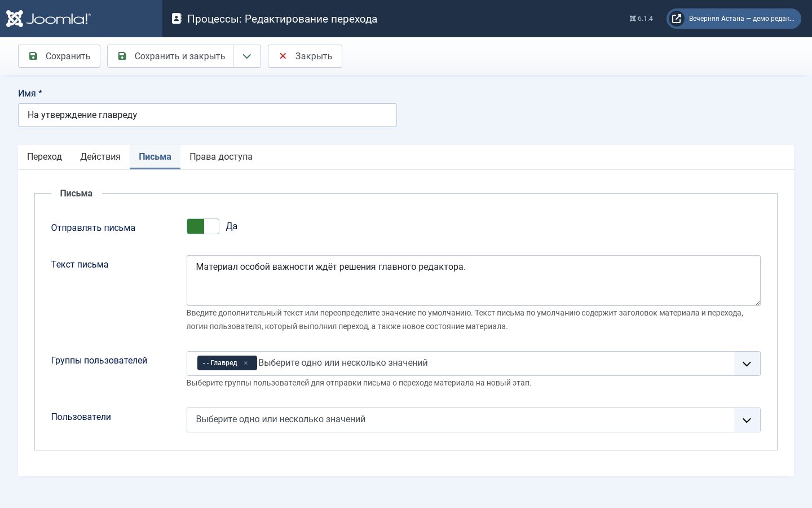The width and height of the screenshot is (812, 508).
Task: Click the Имя * field label
Action: click(x=30, y=94)
